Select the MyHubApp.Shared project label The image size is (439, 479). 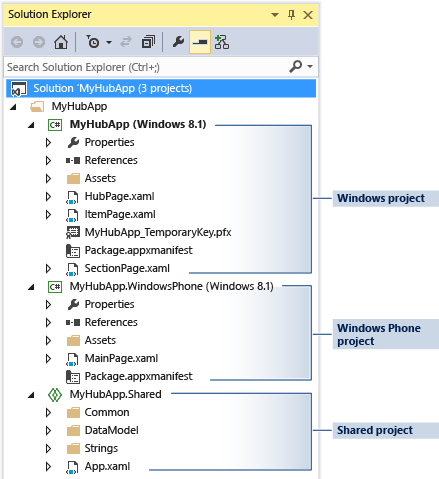coord(115,394)
